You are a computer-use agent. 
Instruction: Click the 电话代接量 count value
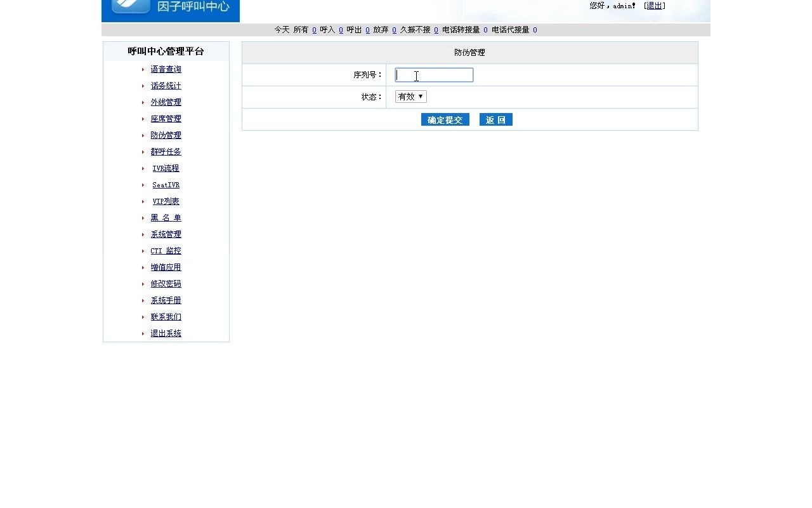point(535,30)
